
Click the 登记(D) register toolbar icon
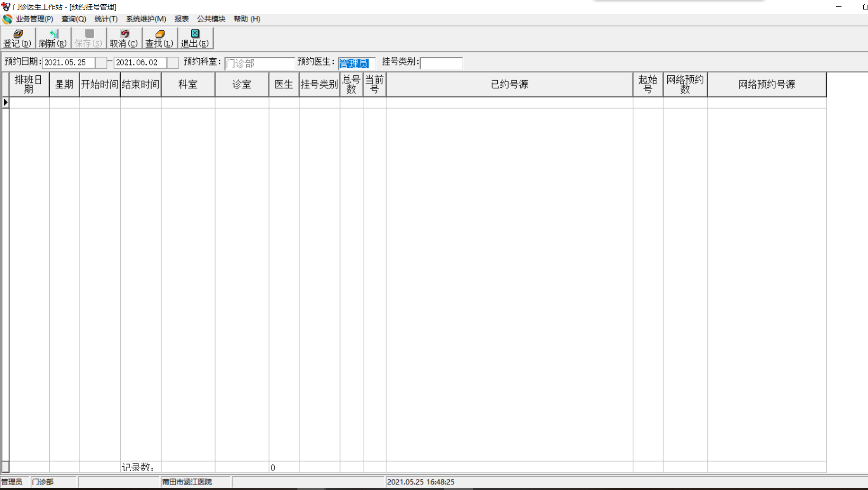18,38
